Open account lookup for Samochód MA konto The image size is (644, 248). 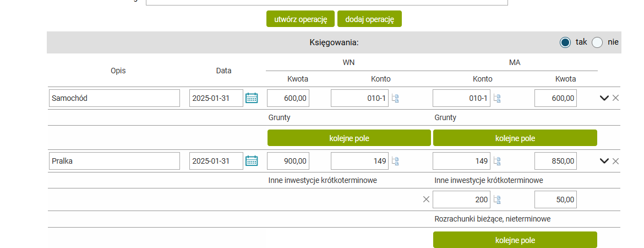point(497,99)
